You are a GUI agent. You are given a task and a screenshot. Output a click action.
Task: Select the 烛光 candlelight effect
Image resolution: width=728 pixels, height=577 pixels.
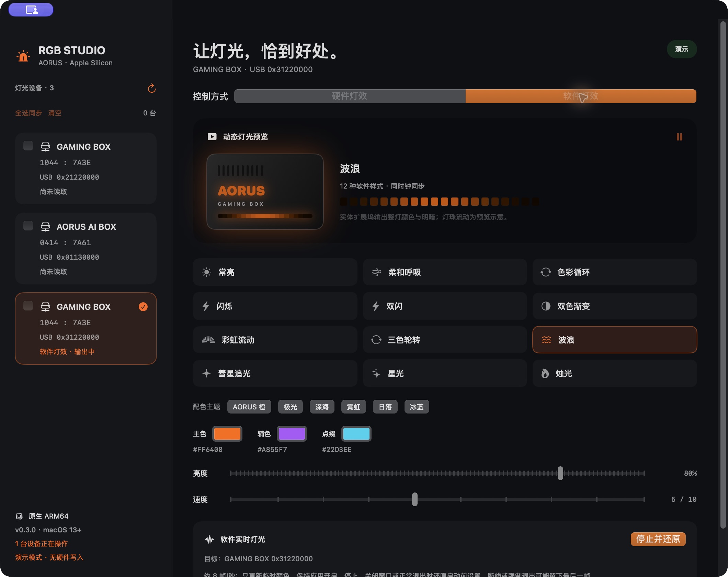point(615,373)
